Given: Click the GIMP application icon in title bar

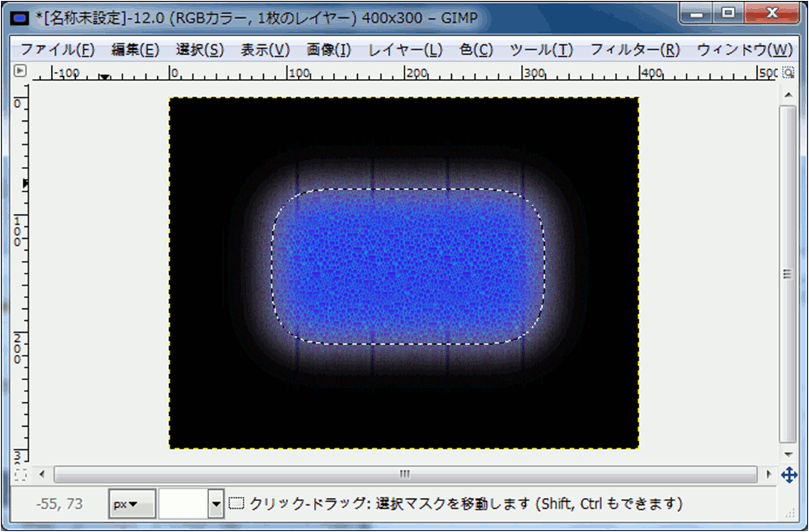Looking at the screenshot, I should tap(18, 17).
